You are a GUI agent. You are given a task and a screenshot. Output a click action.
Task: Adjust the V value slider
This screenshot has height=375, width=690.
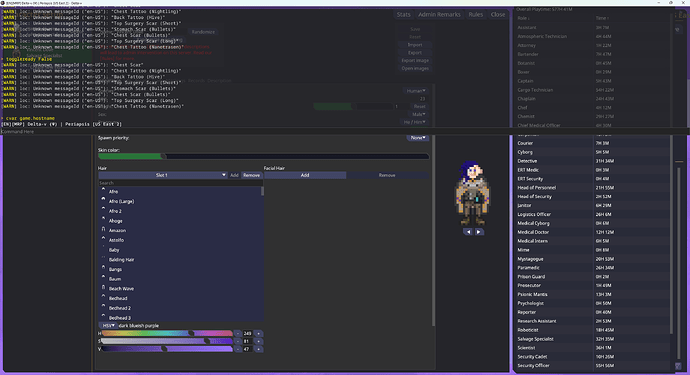pyautogui.click(x=167, y=349)
